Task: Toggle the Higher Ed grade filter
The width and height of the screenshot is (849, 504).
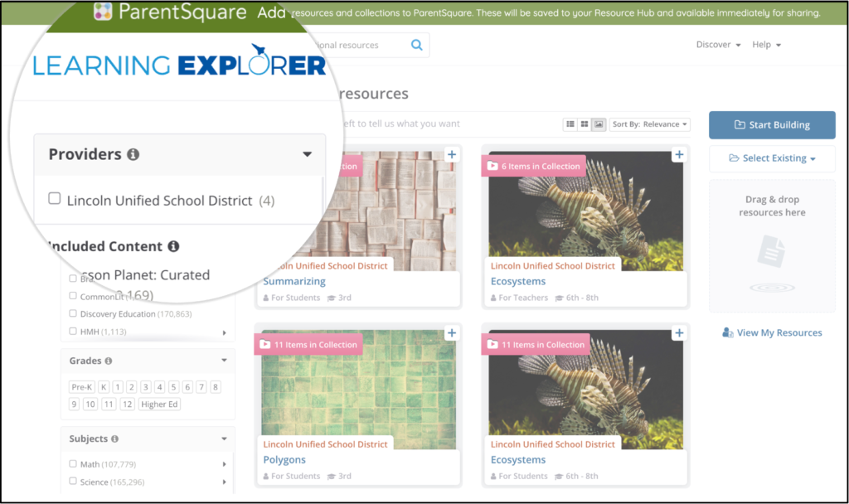Action: pyautogui.click(x=159, y=405)
